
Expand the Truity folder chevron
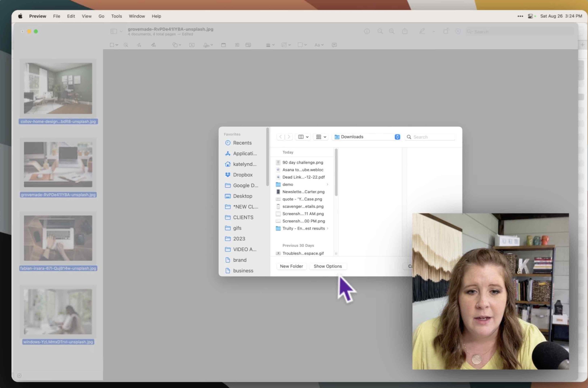click(x=327, y=228)
